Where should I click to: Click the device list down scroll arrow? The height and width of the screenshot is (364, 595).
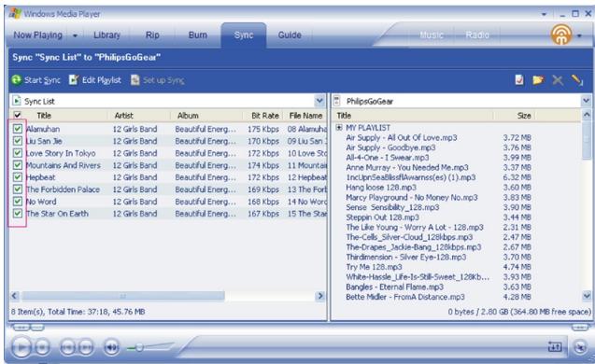[x=587, y=296]
